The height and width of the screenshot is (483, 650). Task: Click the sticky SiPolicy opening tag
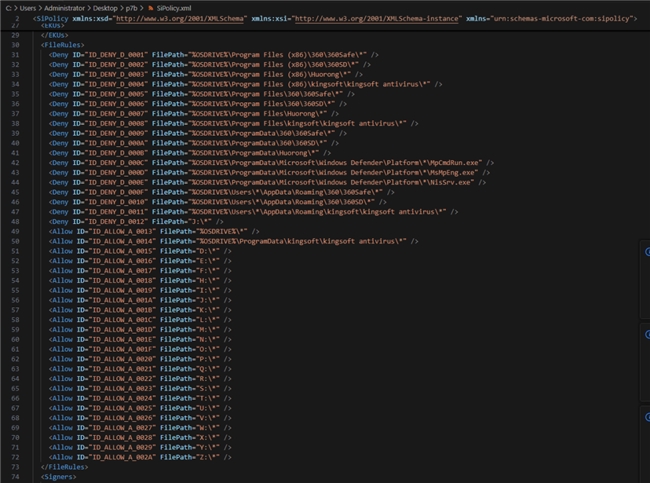[x=51, y=18]
